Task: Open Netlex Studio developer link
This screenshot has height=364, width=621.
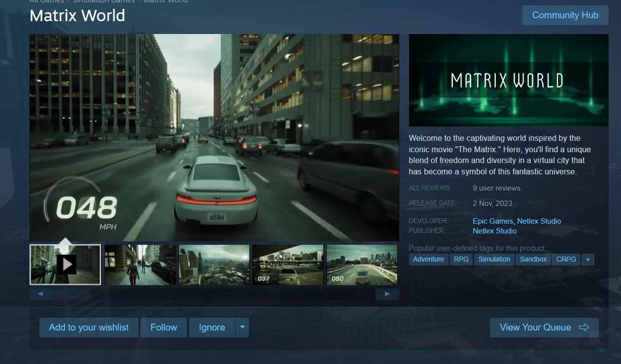Action: (x=539, y=221)
